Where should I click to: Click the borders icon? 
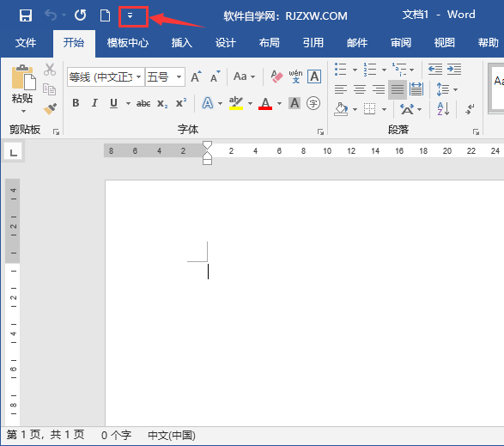370,109
